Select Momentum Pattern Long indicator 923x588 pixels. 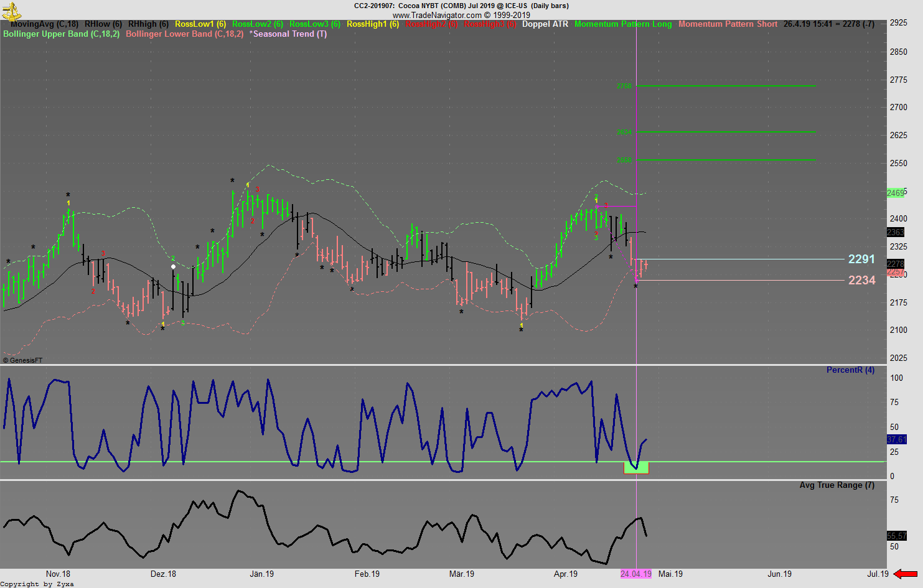point(623,24)
